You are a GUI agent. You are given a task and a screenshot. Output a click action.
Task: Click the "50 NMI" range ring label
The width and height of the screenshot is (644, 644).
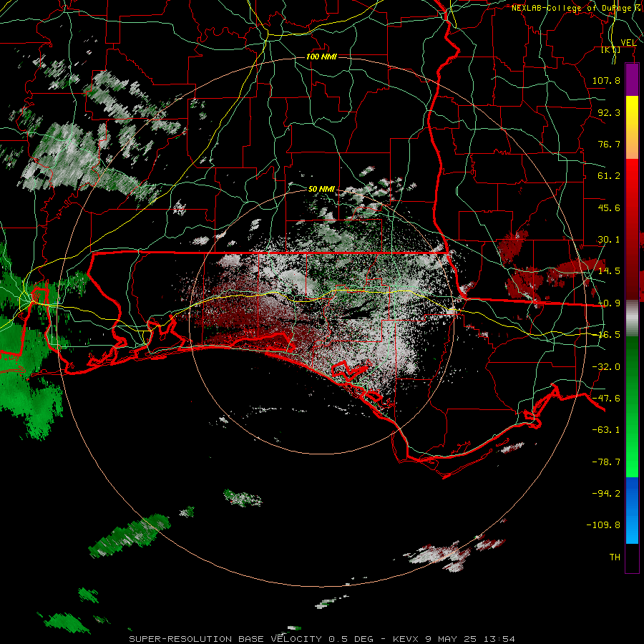(321, 189)
